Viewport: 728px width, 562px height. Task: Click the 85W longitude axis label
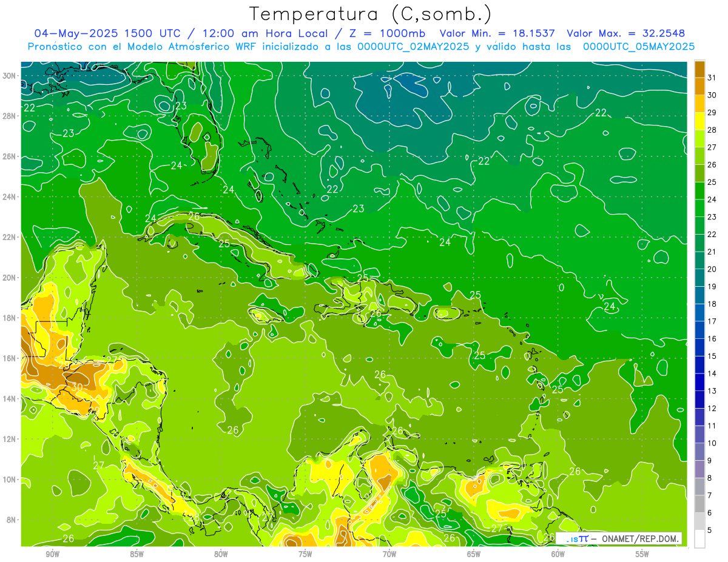tap(136, 554)
